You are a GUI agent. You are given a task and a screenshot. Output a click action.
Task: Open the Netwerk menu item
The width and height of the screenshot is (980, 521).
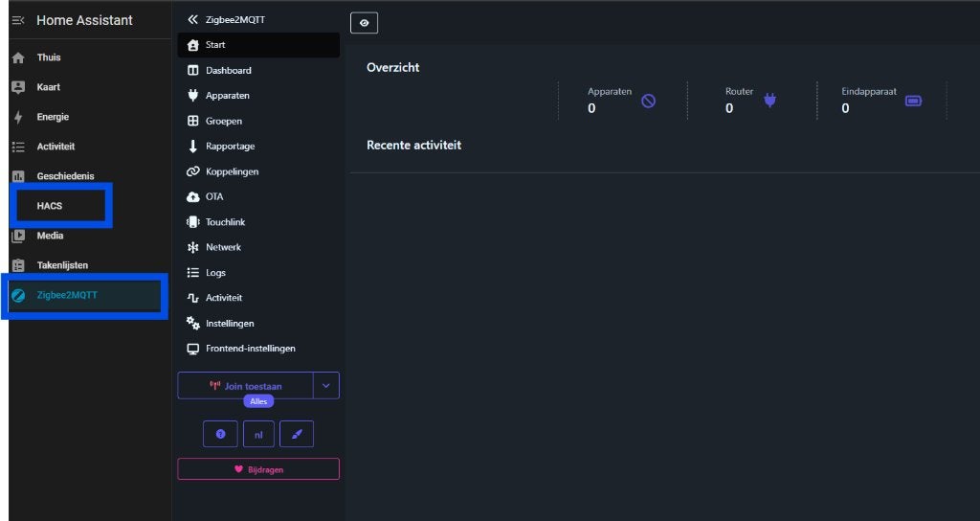(258, 248)
